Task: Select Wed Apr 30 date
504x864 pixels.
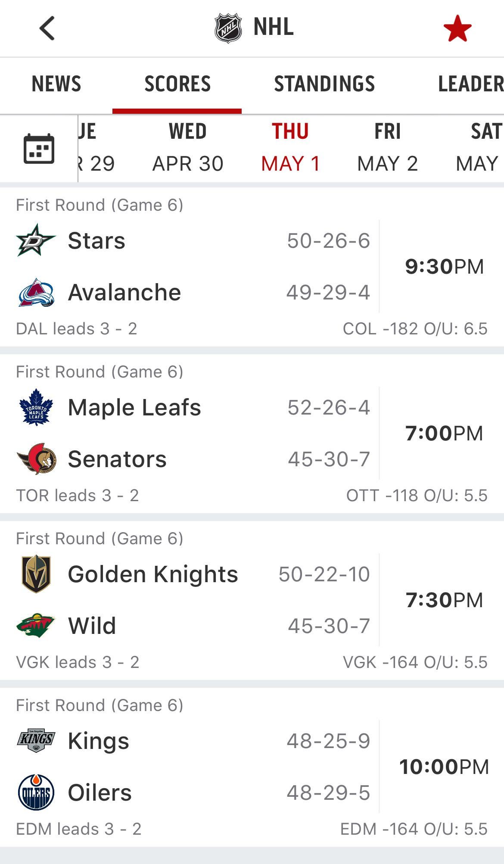Action: point(188,148)
